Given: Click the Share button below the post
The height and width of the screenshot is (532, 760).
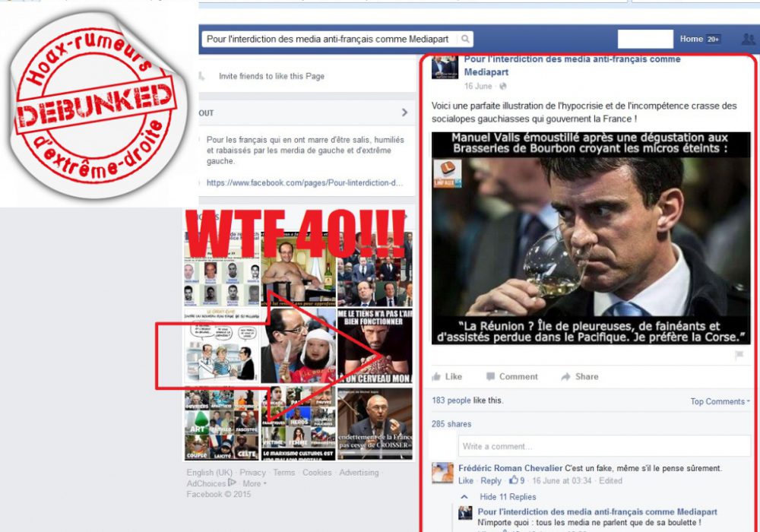Looking at the screenshot, I should click(580, 376).
